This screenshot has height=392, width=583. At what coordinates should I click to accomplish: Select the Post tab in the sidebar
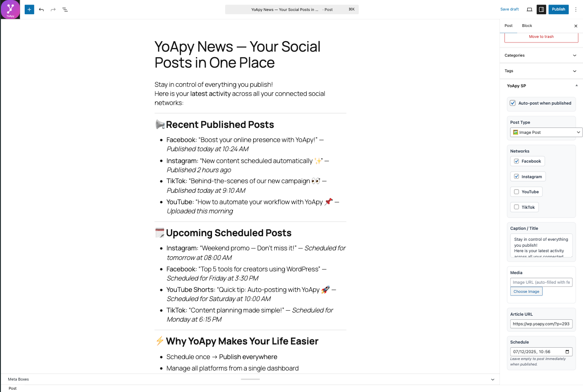click(x=509, y=26)
